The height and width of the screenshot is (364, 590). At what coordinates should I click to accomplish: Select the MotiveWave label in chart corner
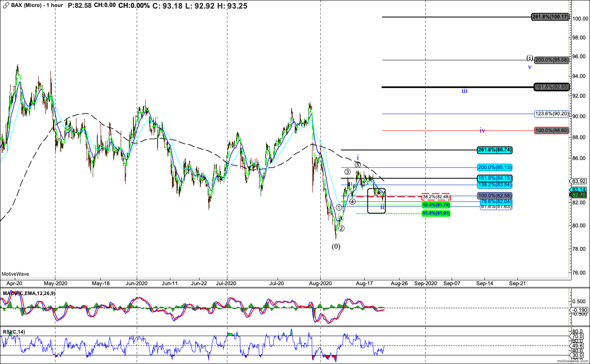point(15,274)
